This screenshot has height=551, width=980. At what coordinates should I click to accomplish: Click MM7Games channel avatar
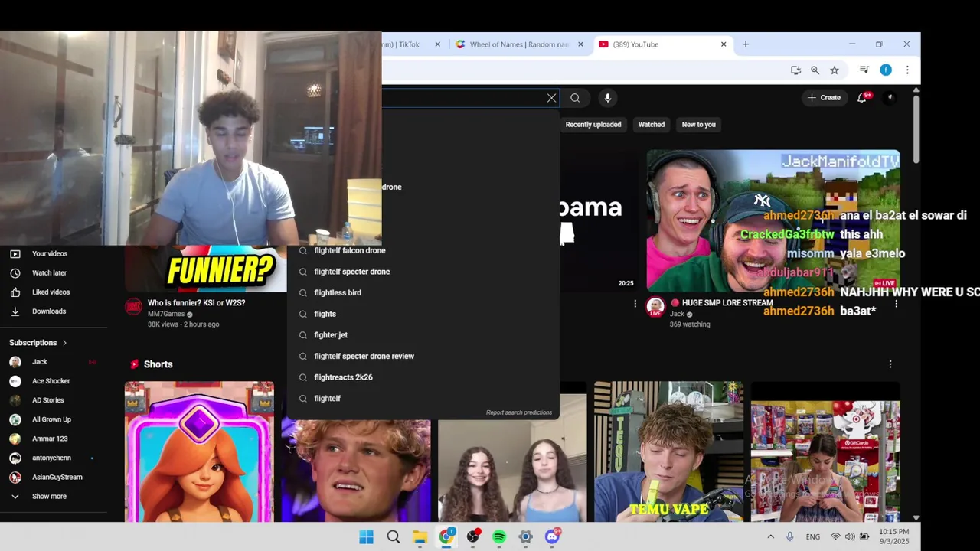click(x=133, y=307)
